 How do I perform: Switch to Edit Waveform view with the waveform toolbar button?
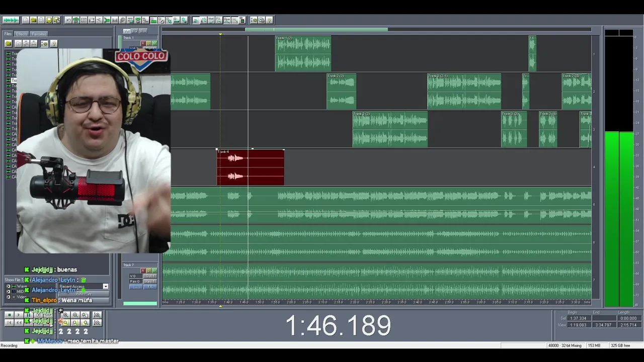11,20
